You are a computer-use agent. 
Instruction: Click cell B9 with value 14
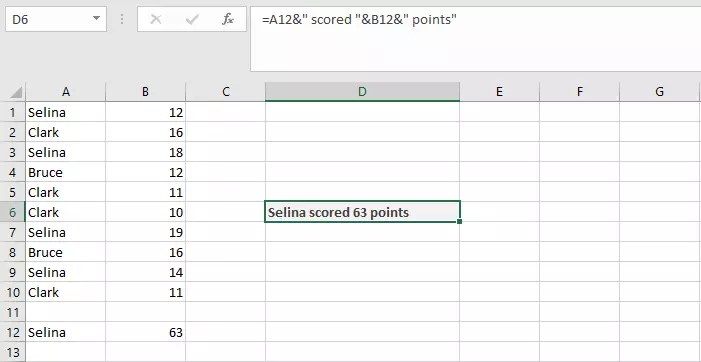(x=146, y=272)
